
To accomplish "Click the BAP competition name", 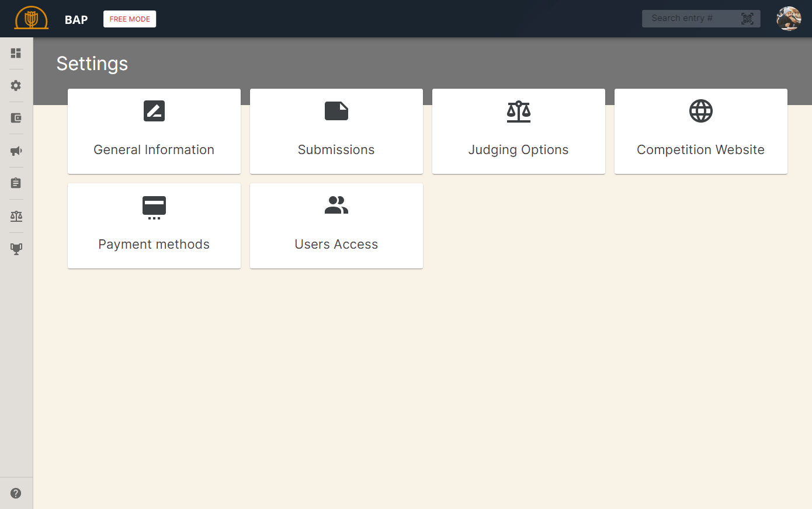I will [76, 20].
